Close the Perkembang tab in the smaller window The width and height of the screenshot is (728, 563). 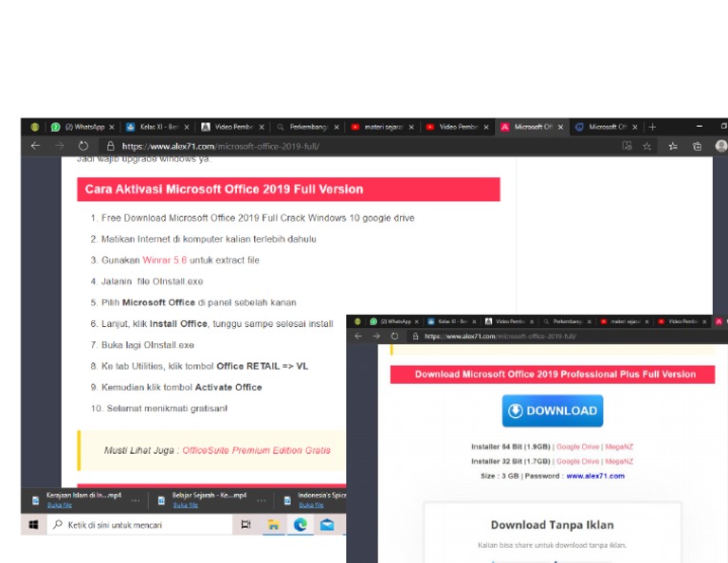pos(590,321)
